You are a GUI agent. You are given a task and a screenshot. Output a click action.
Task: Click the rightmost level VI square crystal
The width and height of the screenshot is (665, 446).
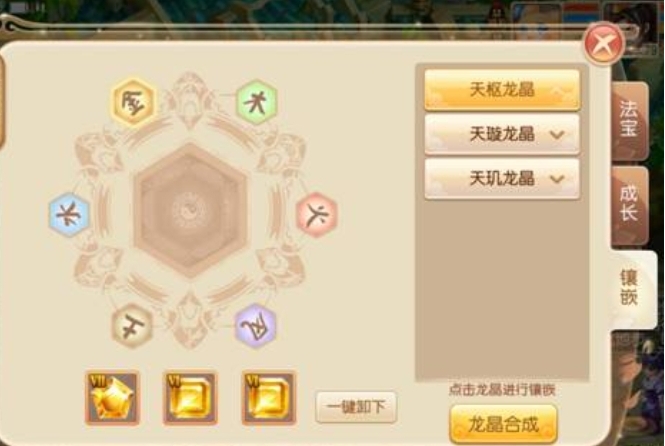point(269,398)
